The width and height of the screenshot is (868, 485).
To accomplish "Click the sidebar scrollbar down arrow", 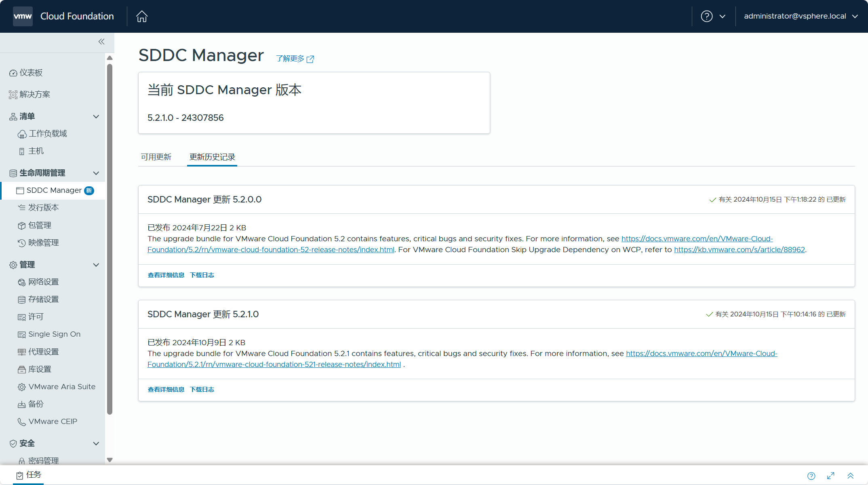I will (x=110, y=460).
